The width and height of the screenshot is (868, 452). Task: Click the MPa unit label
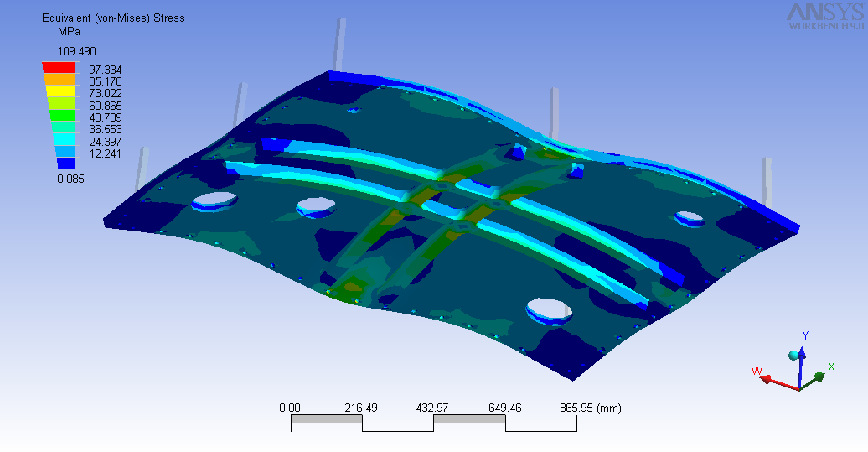pyautogui.click(x=70, y=32)
